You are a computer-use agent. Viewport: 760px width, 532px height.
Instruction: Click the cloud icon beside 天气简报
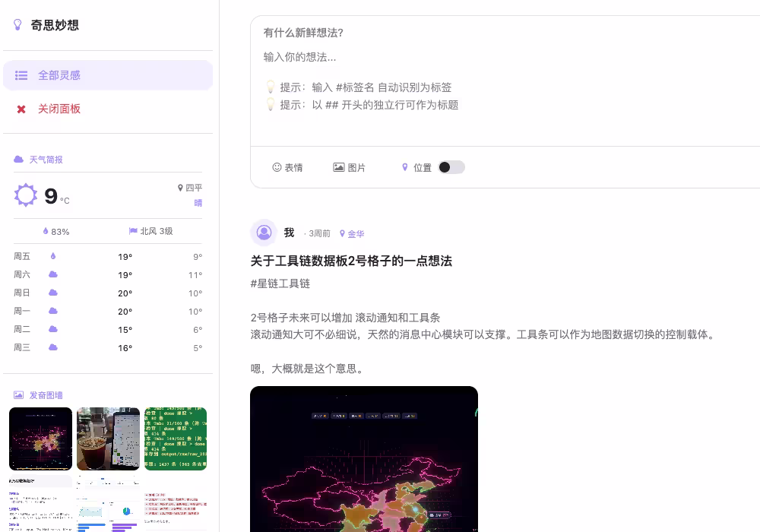point(18,160)
